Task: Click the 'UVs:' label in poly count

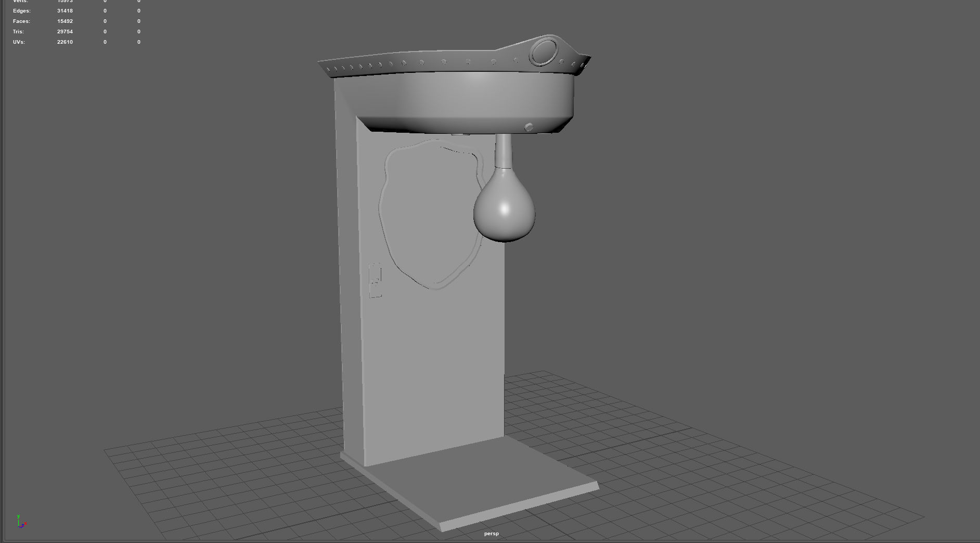Action: 19,42
